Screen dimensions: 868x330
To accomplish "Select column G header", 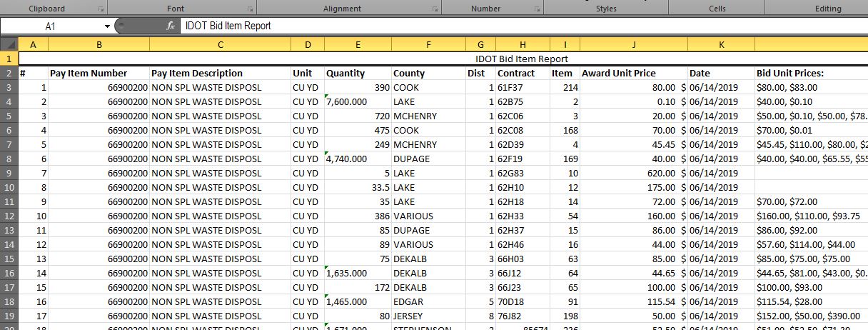I will [480, 44].
